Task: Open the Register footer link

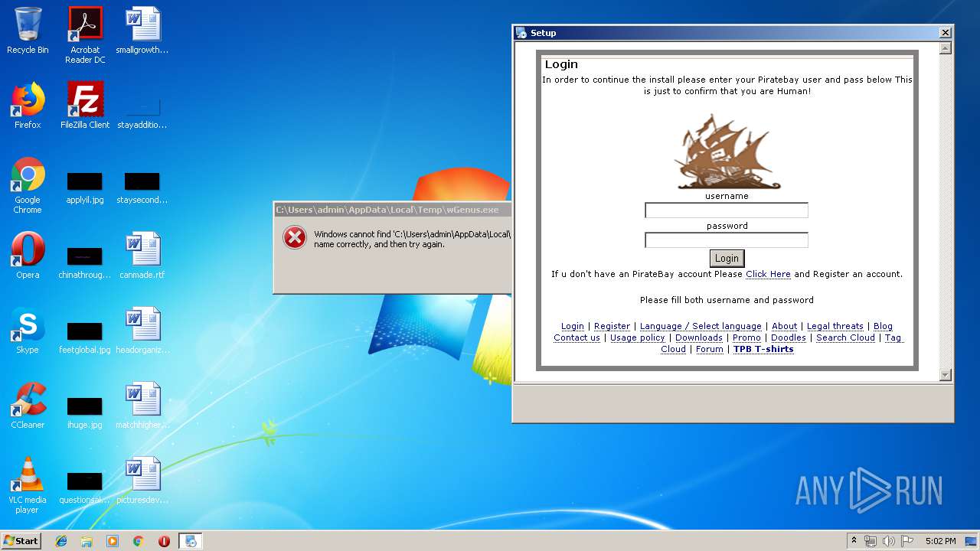Action: tap(612, 326)
